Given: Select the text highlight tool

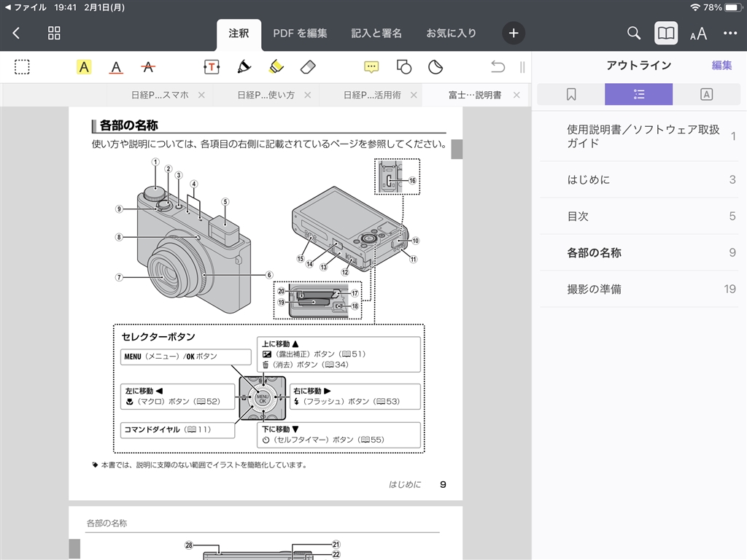Looking at the screenshot, I should [x=84, y=67].
